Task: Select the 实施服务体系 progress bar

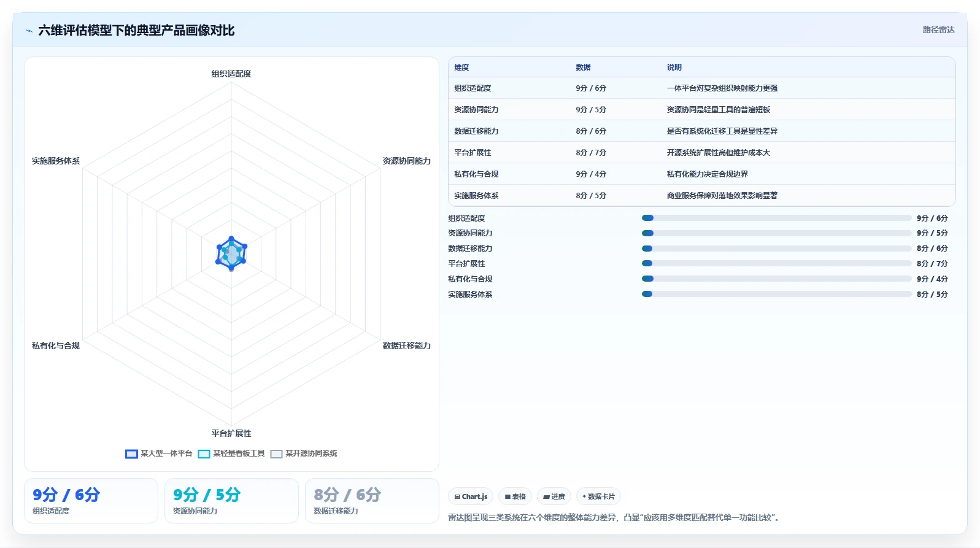Action: tap(776, 294)
